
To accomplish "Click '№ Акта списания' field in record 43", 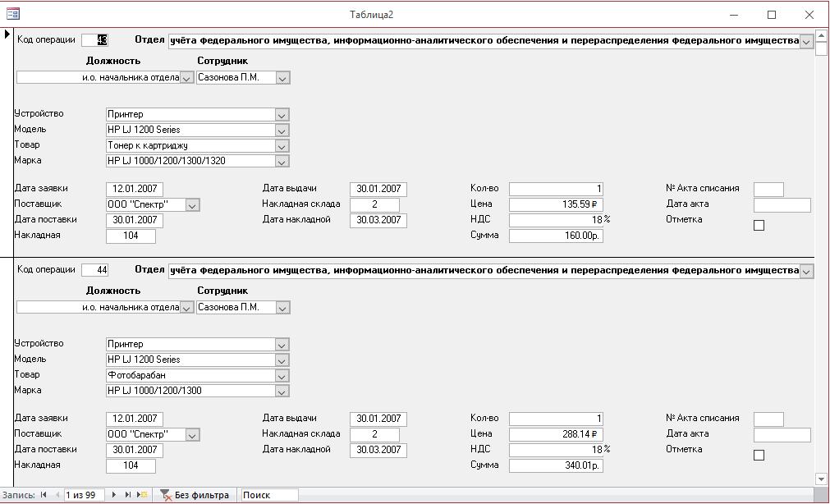I will 768,189.
